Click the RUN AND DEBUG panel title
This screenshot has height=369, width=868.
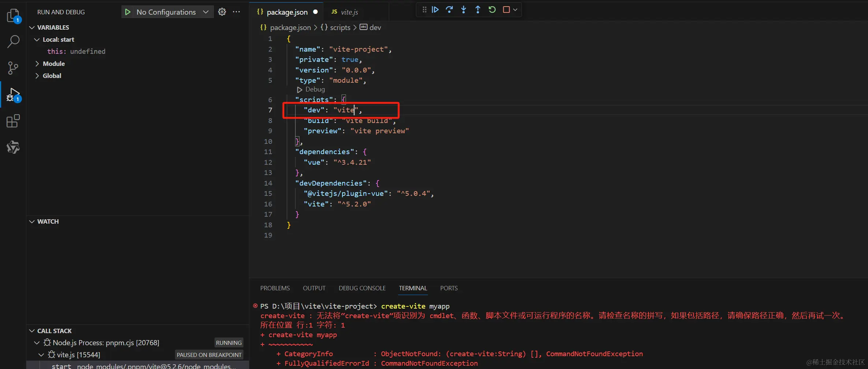(61, 12)
